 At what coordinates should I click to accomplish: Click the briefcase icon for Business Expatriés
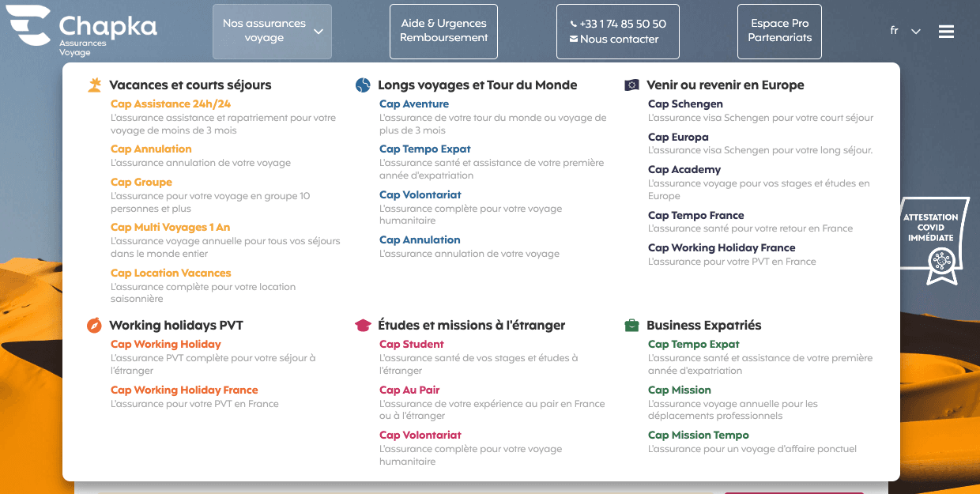tap(631, 324)
